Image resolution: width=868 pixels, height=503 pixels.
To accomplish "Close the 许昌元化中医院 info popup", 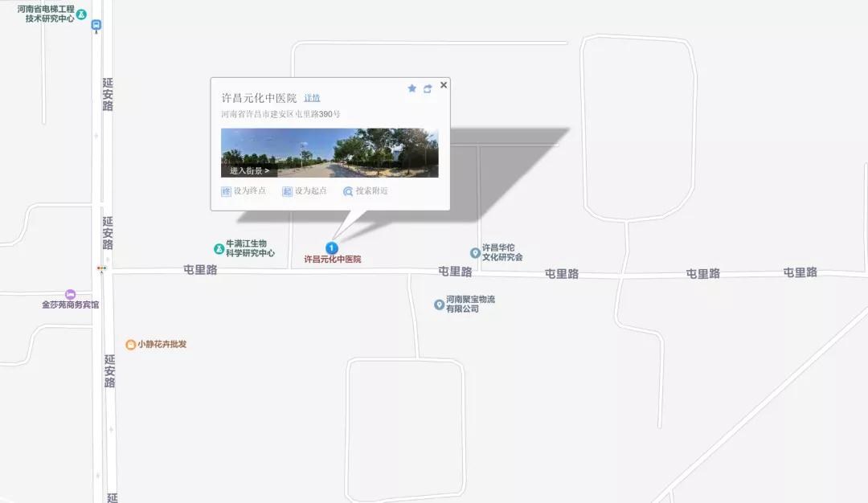I will (x=444, y=84).
